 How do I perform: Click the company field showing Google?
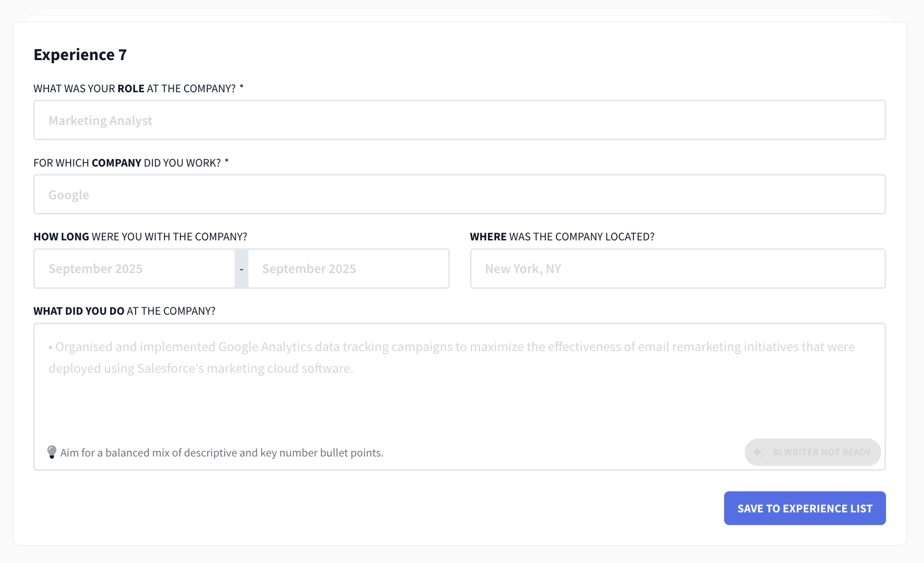(x=459, y=195)
